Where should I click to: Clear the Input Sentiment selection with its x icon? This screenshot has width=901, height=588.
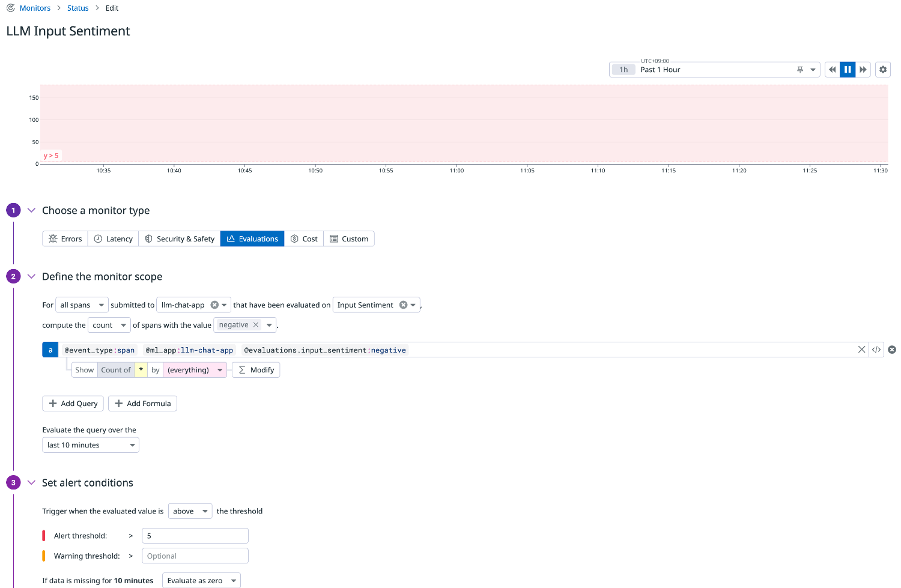pyautogui.click(x=404, y=305)
